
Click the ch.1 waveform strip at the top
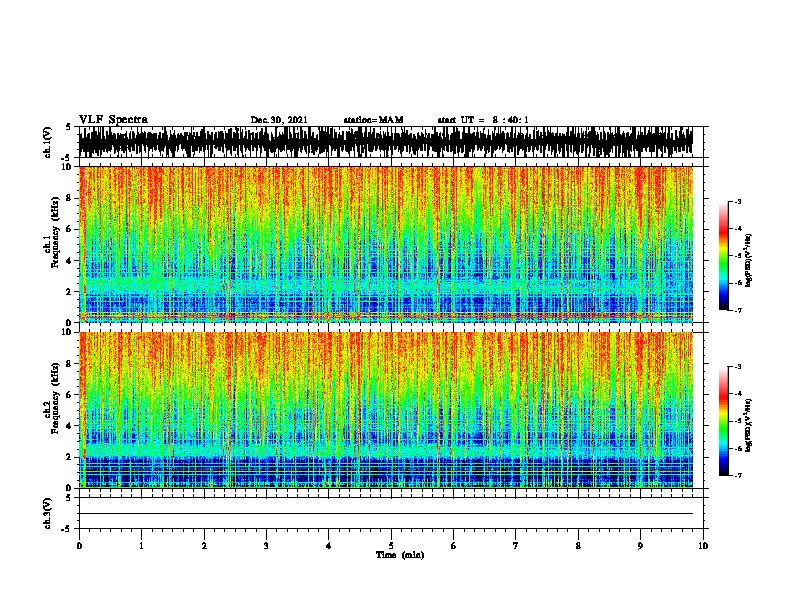pyautogui.click(x=386, y=142)
